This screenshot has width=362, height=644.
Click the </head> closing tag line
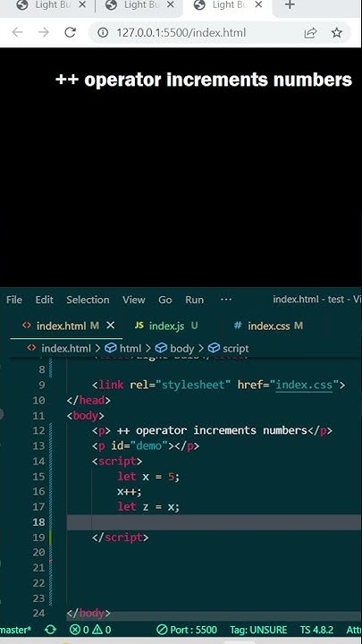(x=88, y=400)
